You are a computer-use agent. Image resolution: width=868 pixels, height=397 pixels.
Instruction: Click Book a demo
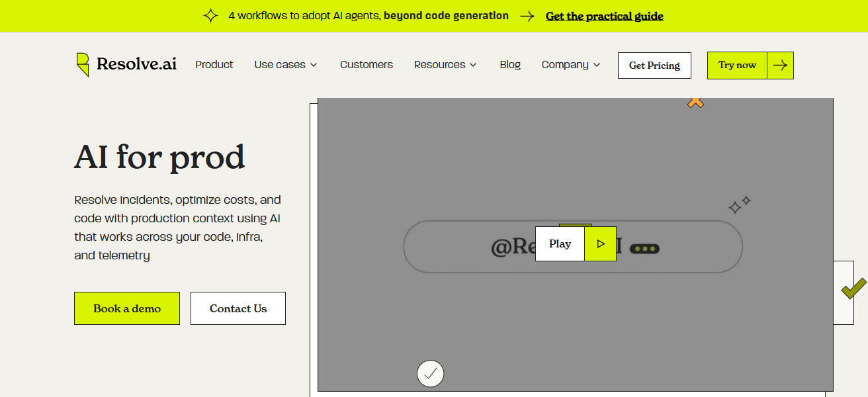point(126,308)
